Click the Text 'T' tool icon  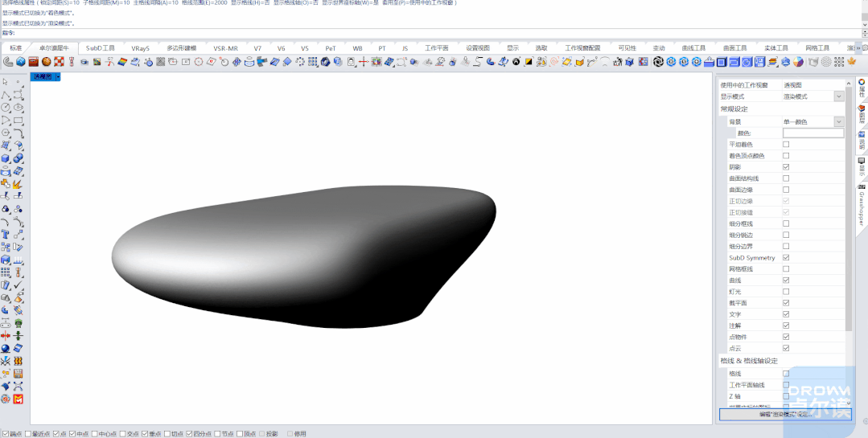tap(6, 235)
